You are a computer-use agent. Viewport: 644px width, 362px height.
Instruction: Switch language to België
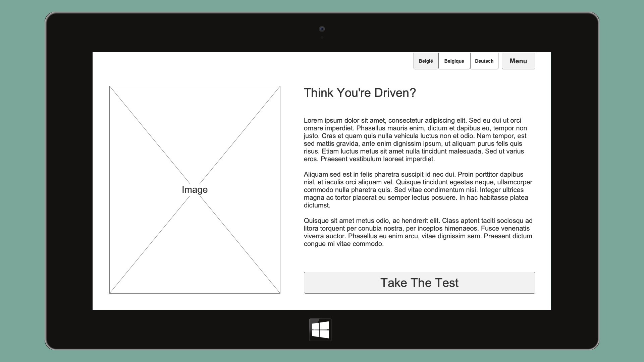(426, 61)
